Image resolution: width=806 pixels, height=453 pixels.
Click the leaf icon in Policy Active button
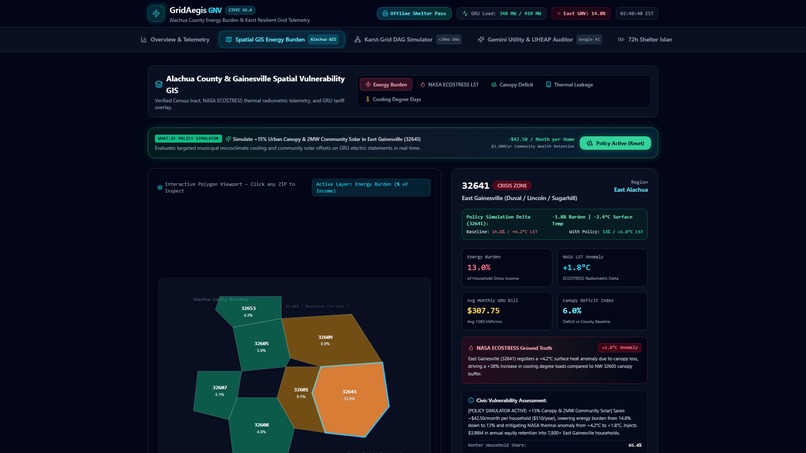590,143
